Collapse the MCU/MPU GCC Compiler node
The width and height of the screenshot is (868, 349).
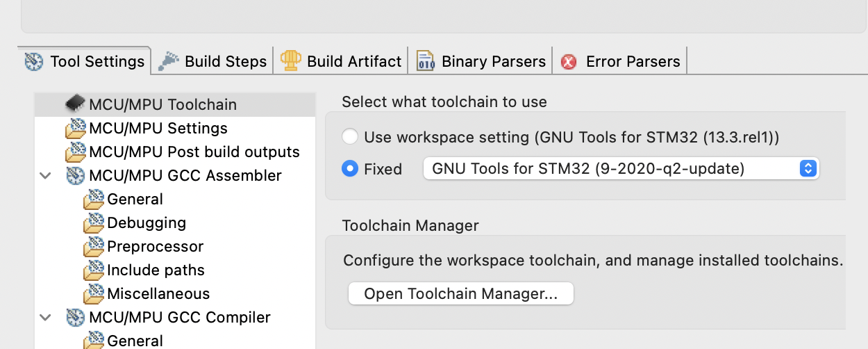tap(45, 318)
